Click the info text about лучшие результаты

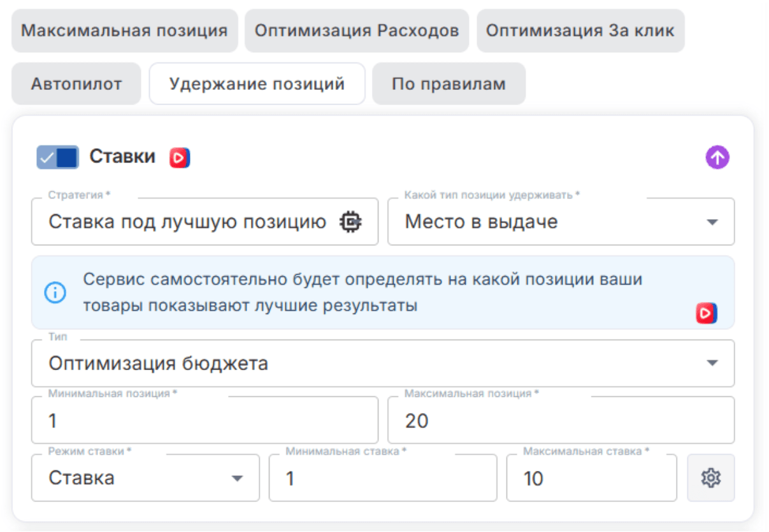[x=362, y=292]
